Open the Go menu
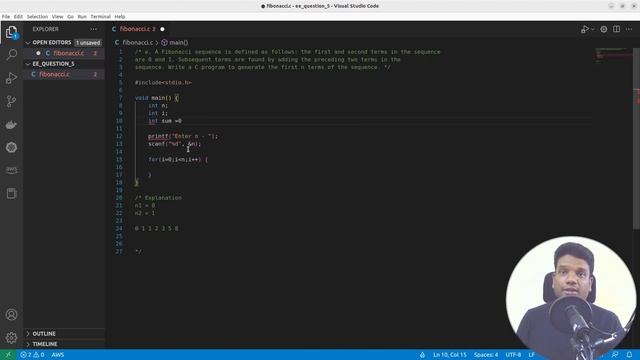The width and height of the screenshot is (640, 360). tap(70, 17)
